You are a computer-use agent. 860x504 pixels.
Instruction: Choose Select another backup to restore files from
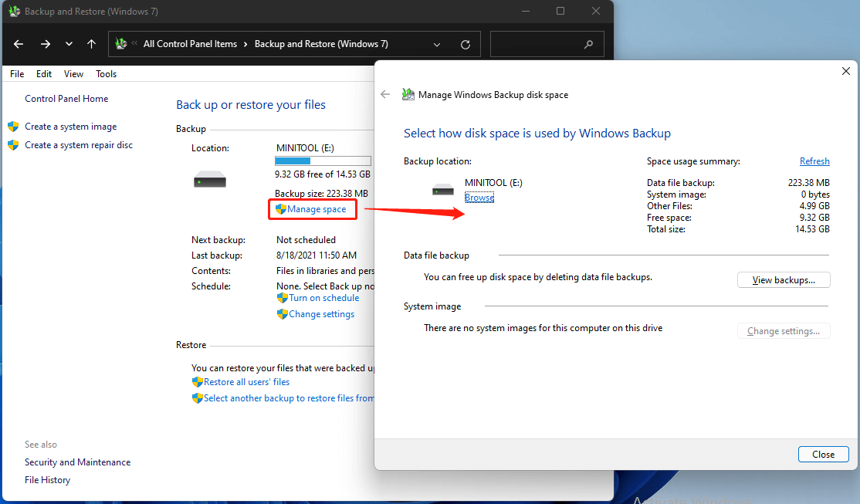pyautogui.click(x=289, y=398)
